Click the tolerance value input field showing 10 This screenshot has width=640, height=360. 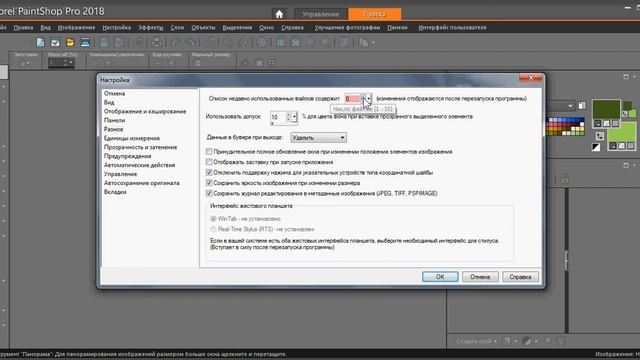(279, 117)
